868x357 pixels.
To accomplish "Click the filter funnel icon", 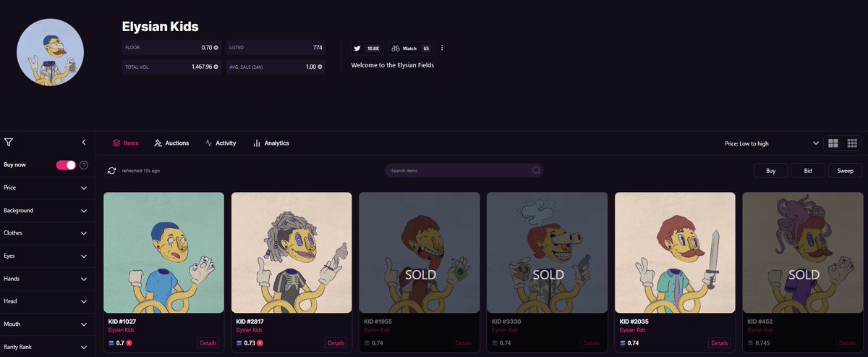I will pos(8,143).
